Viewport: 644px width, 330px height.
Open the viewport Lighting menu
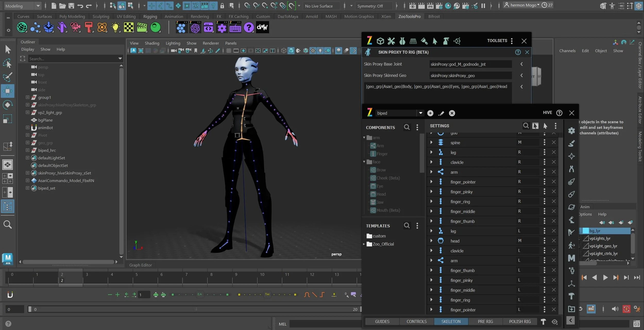tap(173, 43)
